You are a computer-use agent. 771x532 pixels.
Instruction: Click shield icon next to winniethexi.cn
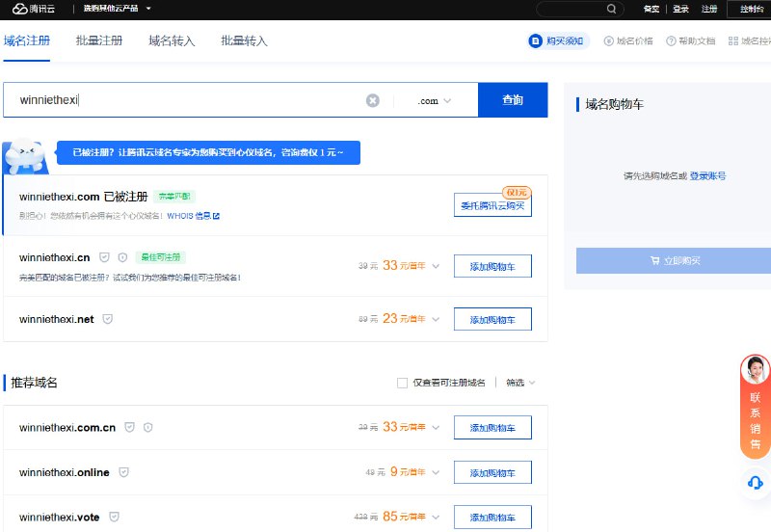[x=104, y=257]
